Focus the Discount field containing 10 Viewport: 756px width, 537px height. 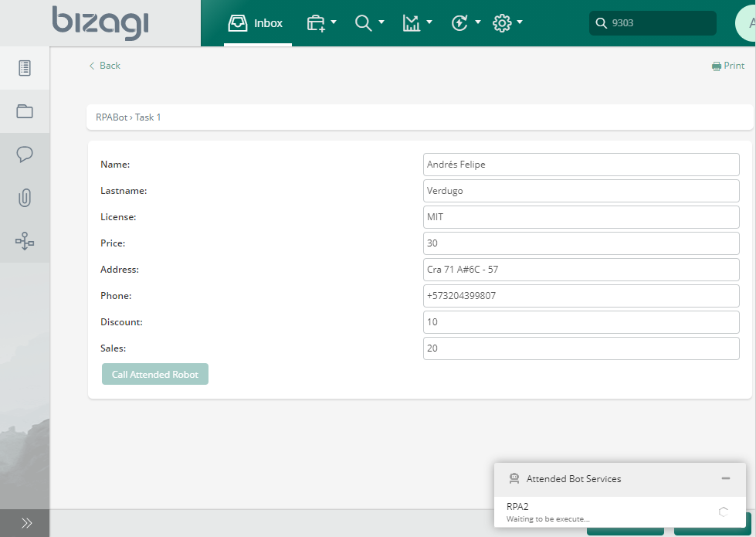coord(581,322)
